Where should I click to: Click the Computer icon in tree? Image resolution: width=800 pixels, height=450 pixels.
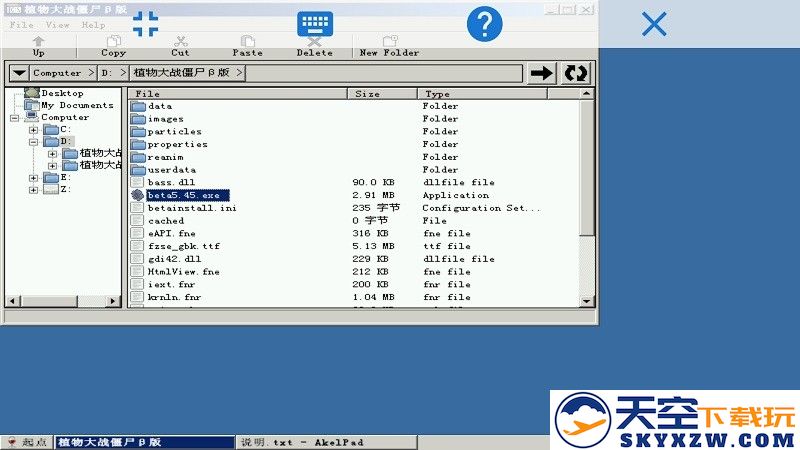click(32, 117)
